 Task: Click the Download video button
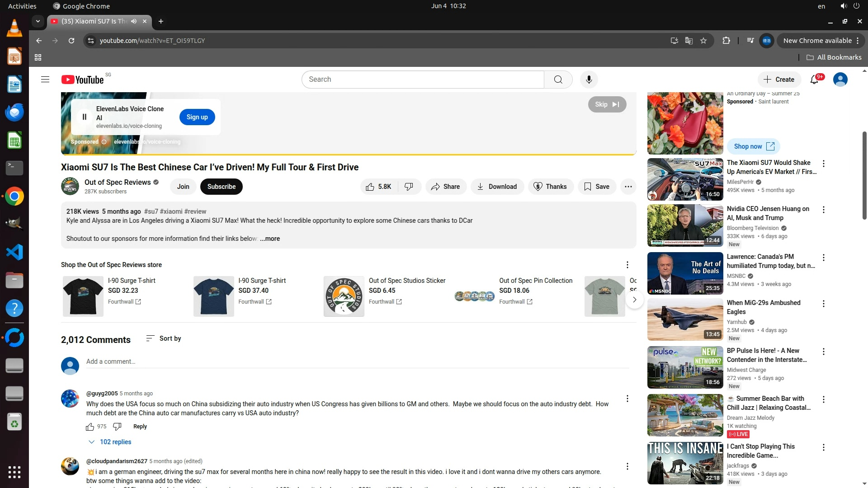(497, 187)
